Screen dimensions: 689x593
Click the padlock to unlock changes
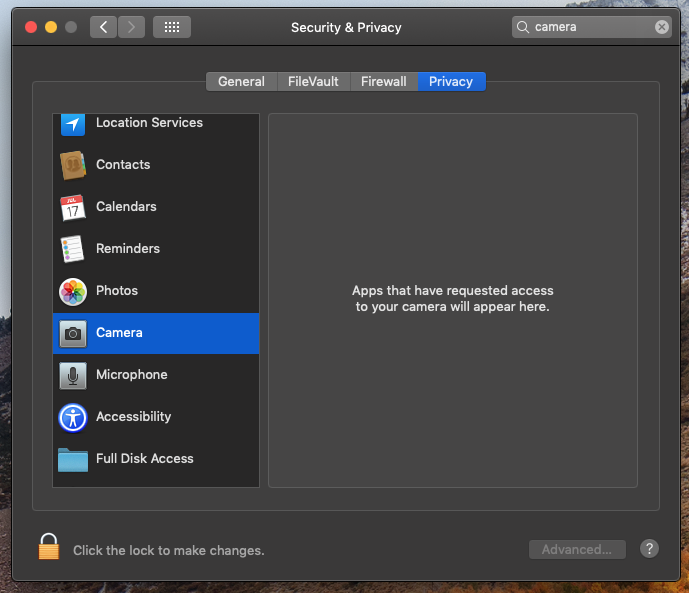[49, 546]
